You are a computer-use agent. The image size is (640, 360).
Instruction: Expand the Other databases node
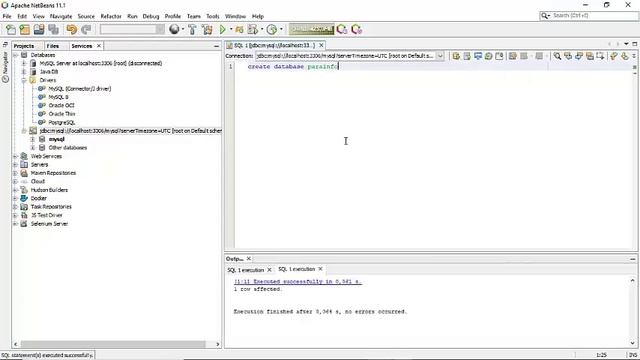coord(33,148)
